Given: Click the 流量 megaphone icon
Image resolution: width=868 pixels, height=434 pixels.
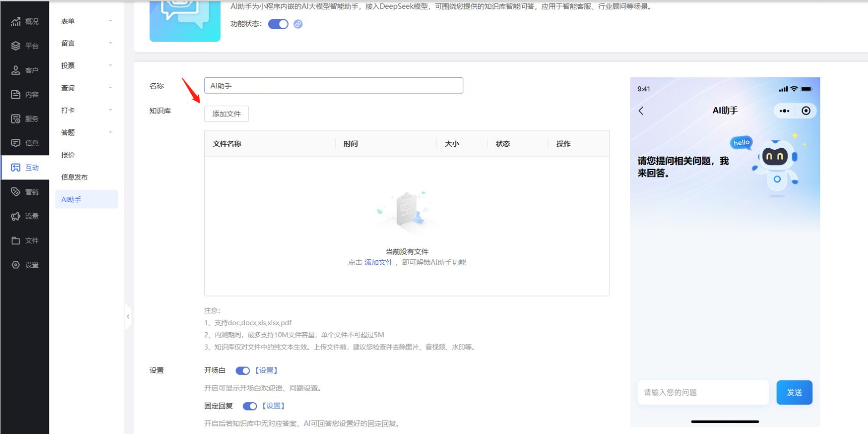Looking at the screenshot, I should [x=16, y=217].
